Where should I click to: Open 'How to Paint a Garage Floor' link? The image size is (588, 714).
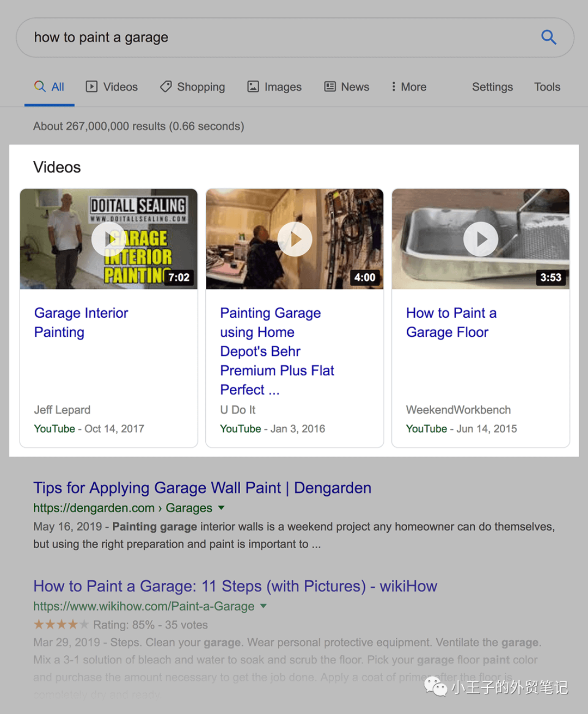(451, 323)
